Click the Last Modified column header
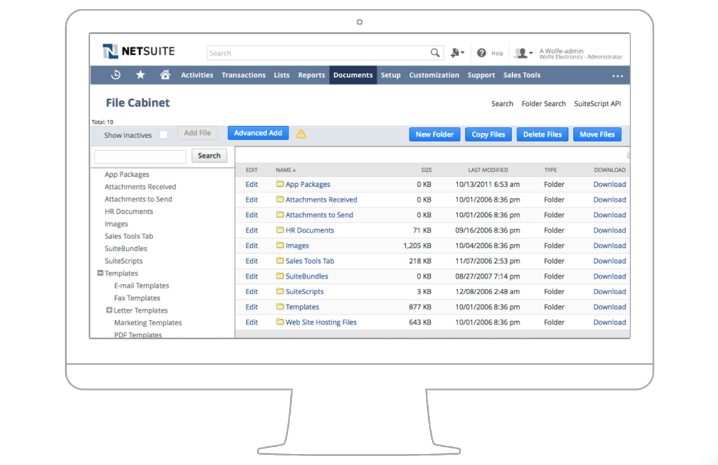Screen dimensions: 718x465 coord(488,170)
